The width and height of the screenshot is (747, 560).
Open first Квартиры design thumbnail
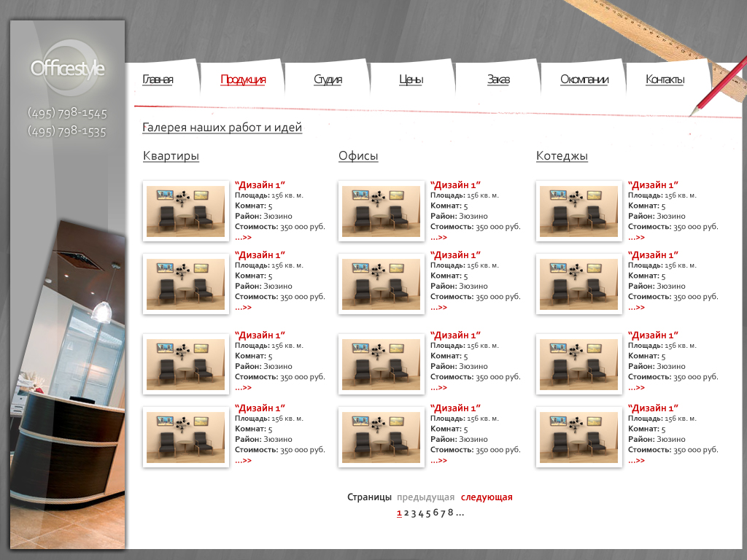(x=186, y=211)
